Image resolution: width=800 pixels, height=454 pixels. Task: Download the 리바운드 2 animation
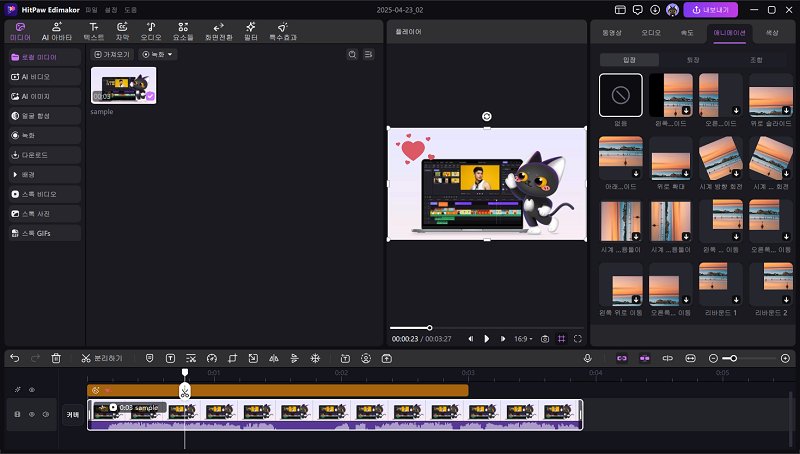click(x=786, y=299)
